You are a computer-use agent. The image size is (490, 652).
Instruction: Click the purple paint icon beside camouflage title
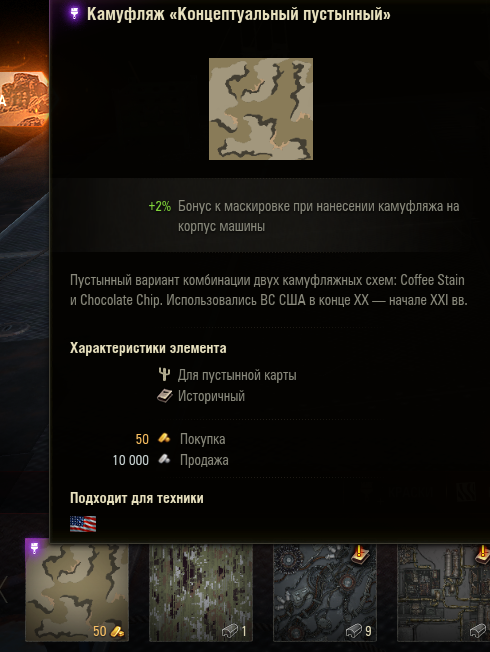pos(74,14)
